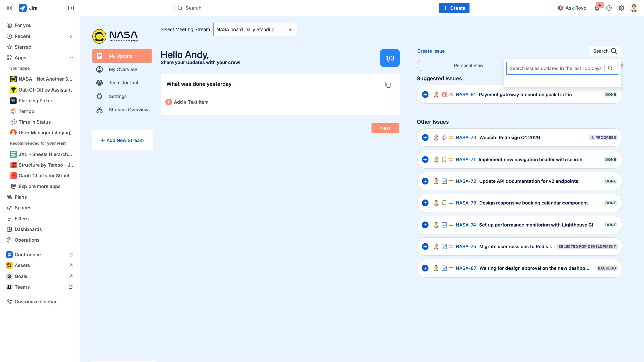Open the Planning Poker app
Viewport: 644px width, 362px height.
(x=35, y=101)
